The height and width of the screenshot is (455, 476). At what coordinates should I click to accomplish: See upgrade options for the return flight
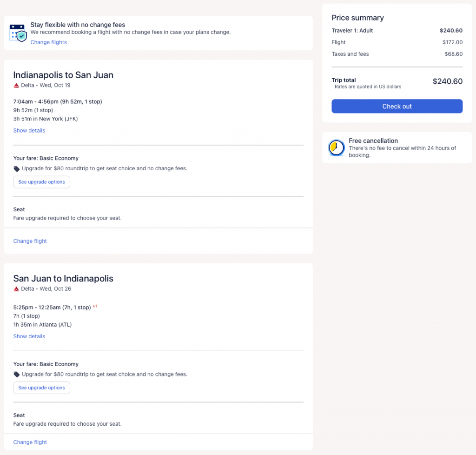pos(42,388)
